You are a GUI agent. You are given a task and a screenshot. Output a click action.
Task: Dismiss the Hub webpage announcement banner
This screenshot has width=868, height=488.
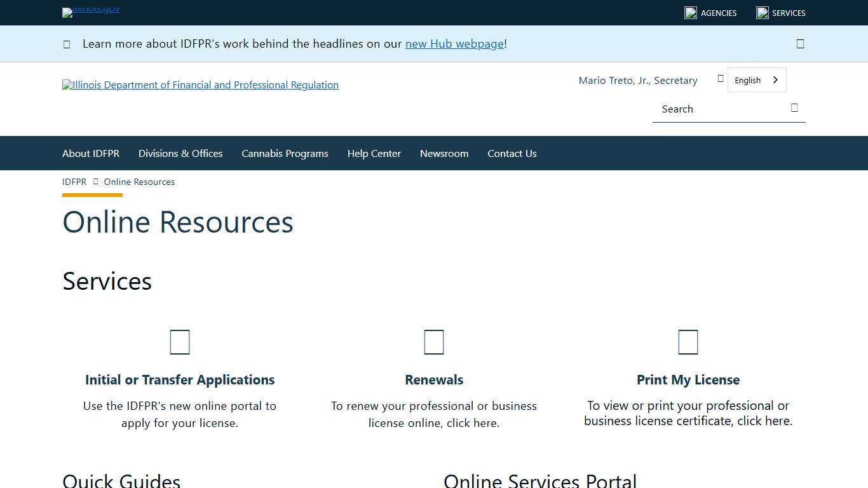(x=800, y=43)
